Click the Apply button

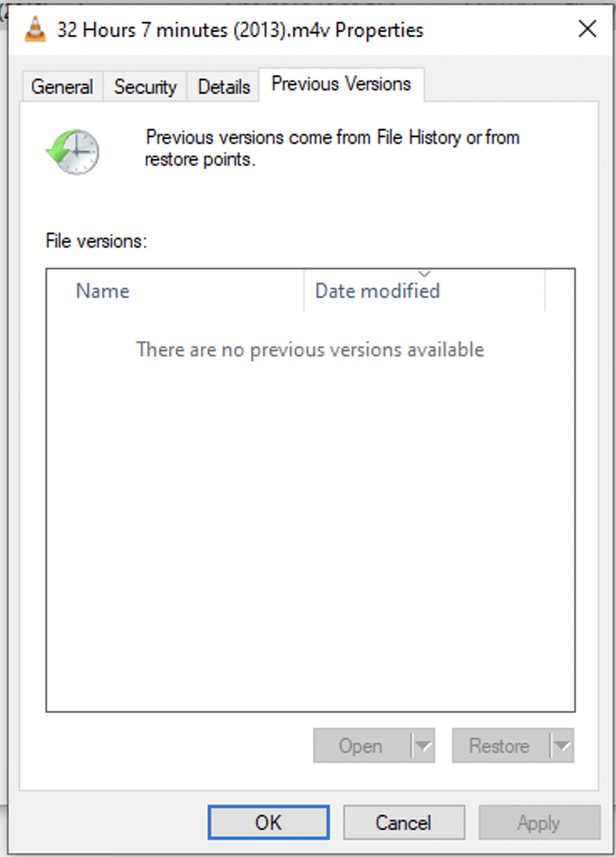[540, 822]
